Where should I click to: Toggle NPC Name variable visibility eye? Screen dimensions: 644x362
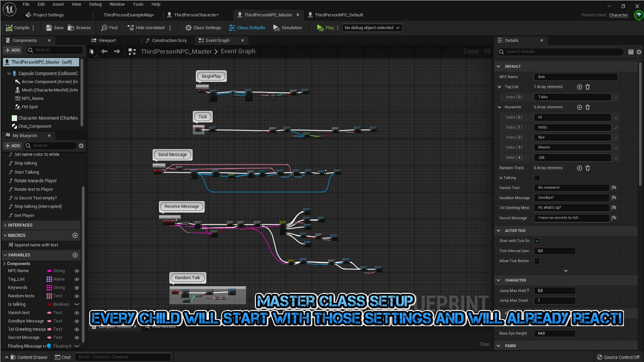pyautogui.click(x=77, y=271)
